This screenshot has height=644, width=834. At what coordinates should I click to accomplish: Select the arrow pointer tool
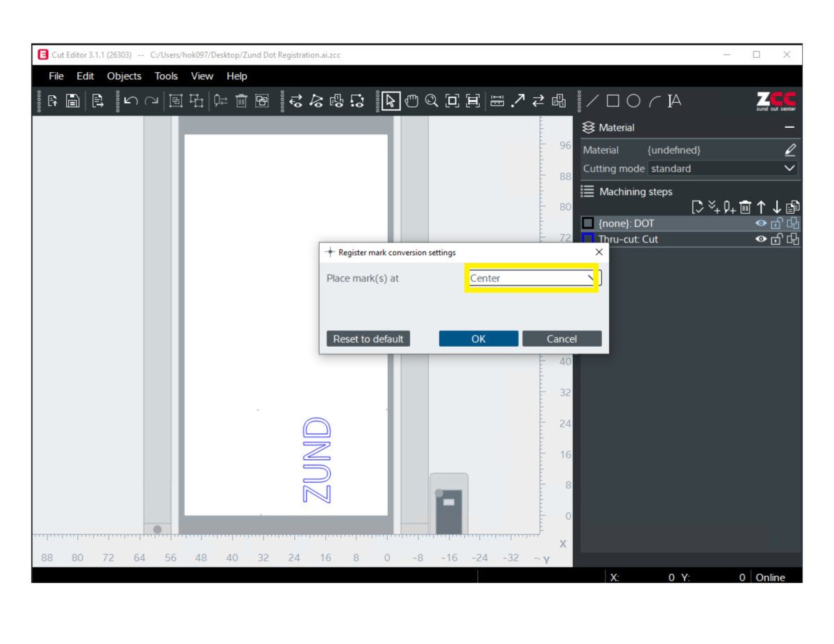391,101
